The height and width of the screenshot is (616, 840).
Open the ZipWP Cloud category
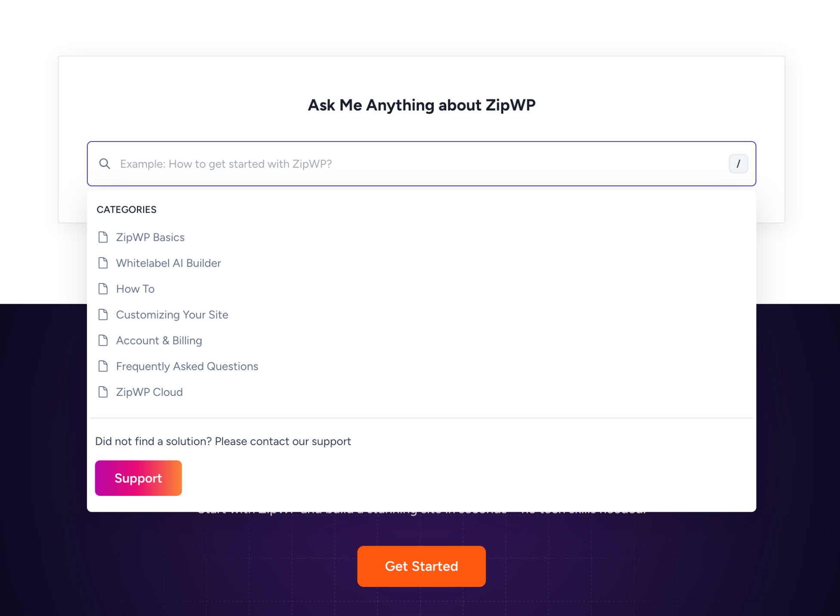coord(149,392)
